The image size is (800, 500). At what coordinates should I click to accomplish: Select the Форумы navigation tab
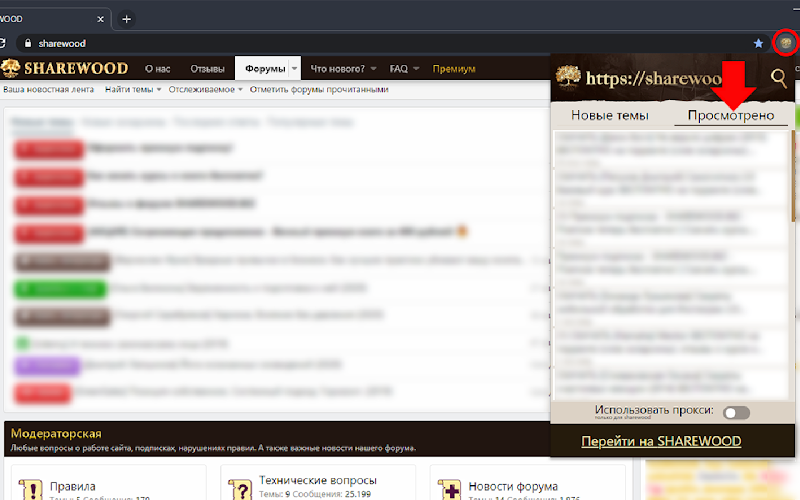(x=265, y=68)
